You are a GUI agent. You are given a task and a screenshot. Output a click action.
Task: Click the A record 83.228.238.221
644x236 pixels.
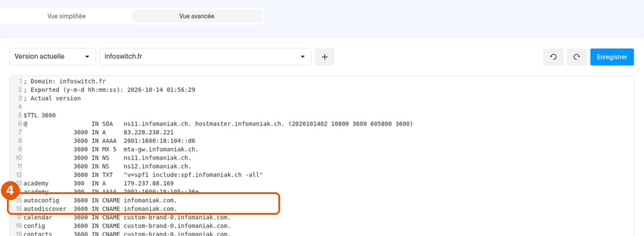click(x=123, y=132)
